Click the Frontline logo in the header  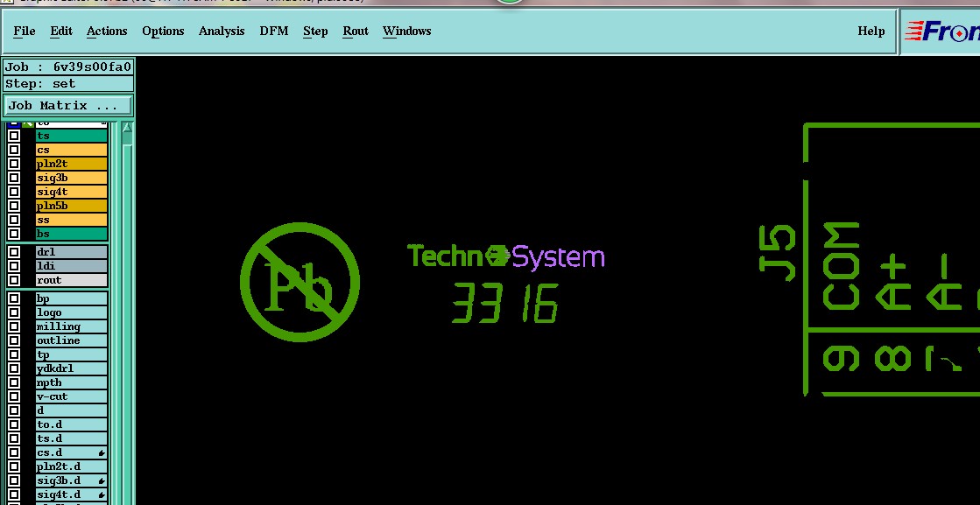coord(942,32)
